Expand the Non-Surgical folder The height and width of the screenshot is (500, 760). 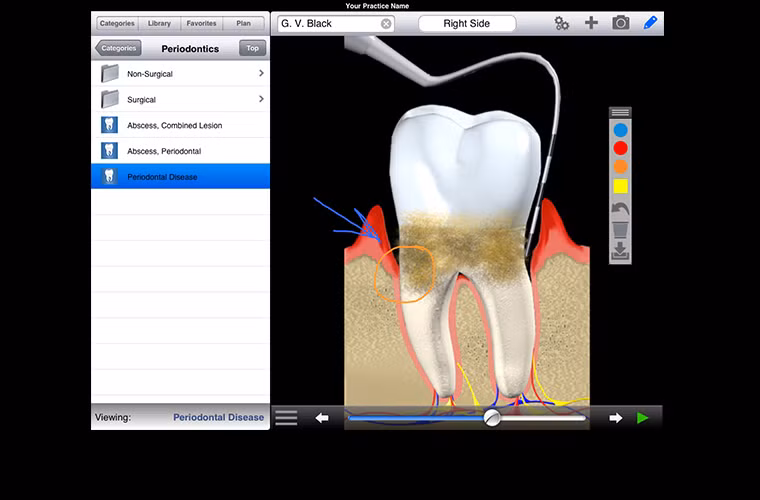coord(180,74)
